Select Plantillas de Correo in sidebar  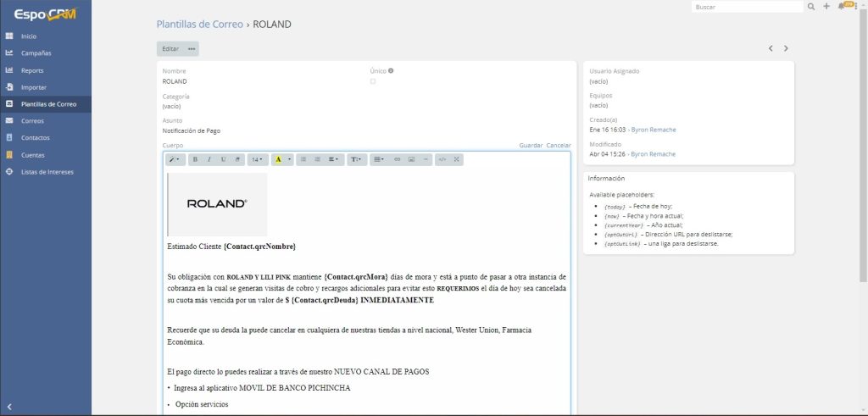(46, 104)
